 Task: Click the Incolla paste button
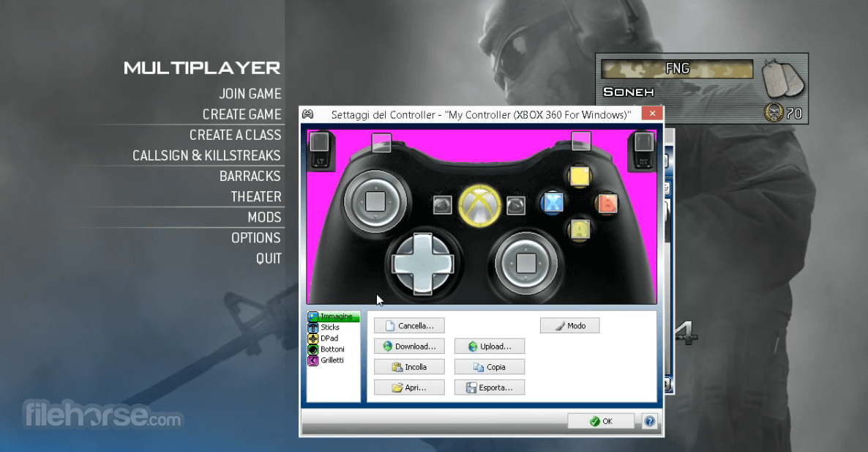click(x=409, y=367)
